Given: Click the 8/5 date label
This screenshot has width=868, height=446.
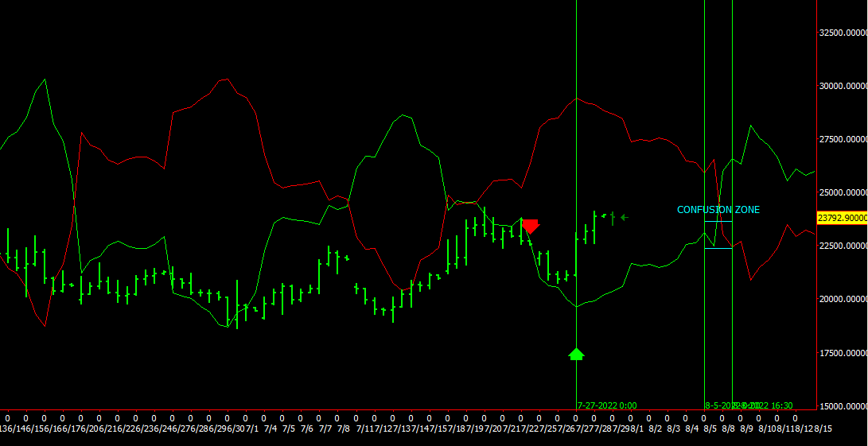Looking at the screenshot, I should (x=710, y=429).
